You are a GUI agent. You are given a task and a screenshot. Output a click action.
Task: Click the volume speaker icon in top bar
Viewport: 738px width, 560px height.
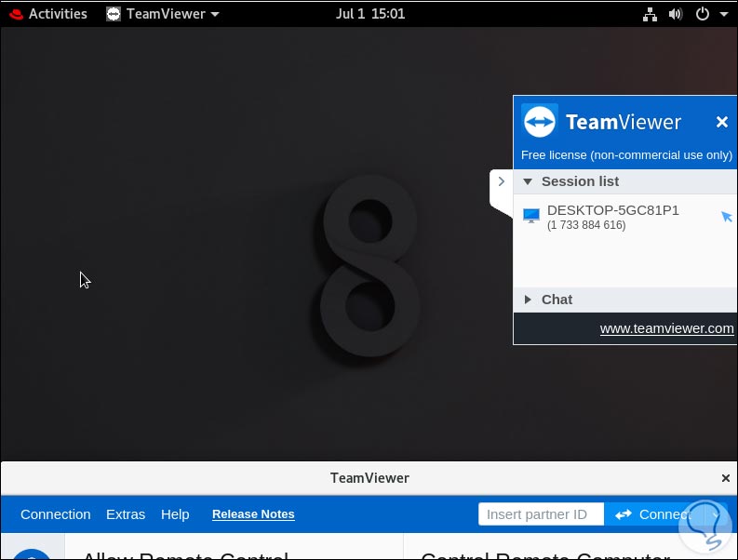(x=676, y=14)
